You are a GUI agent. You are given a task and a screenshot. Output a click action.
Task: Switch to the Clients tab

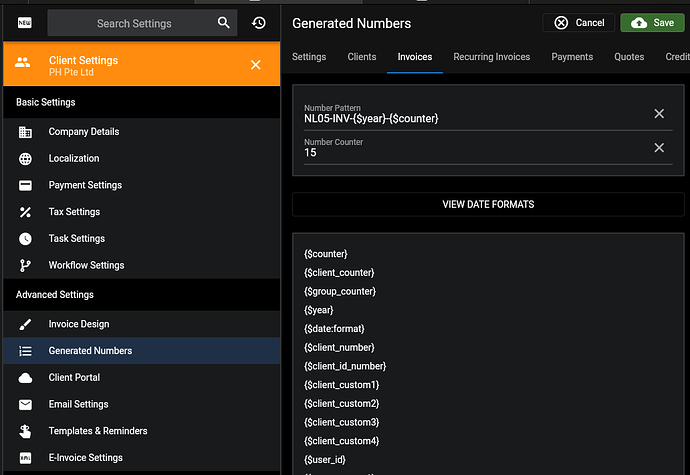coord(362,57)
